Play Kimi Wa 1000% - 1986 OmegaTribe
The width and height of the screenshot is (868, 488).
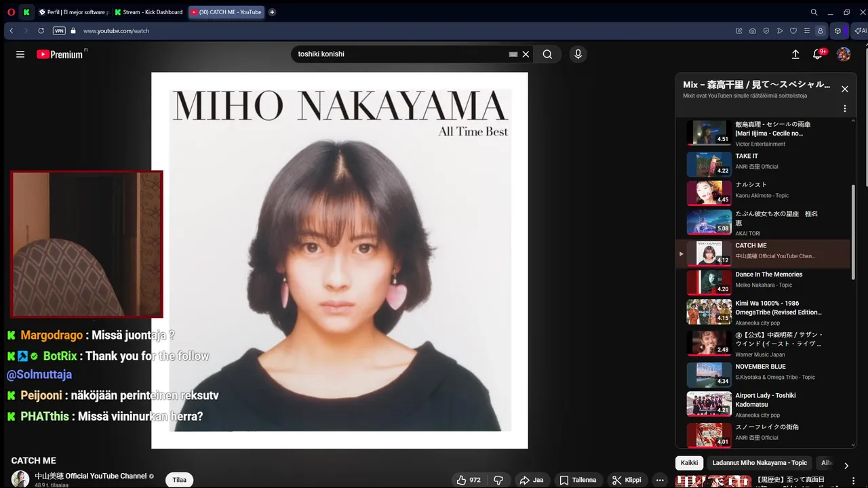[x=764, y=312]
